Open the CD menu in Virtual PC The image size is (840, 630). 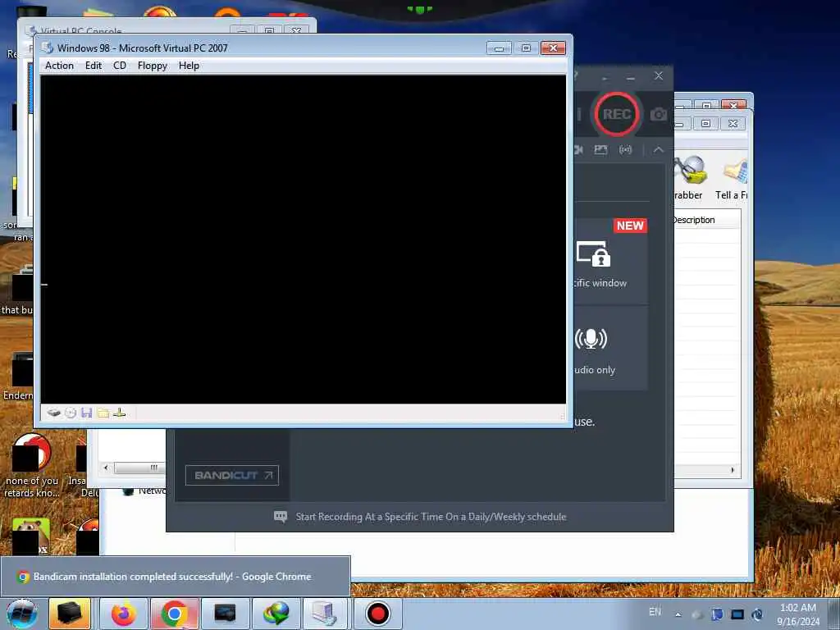pos(120,66)
